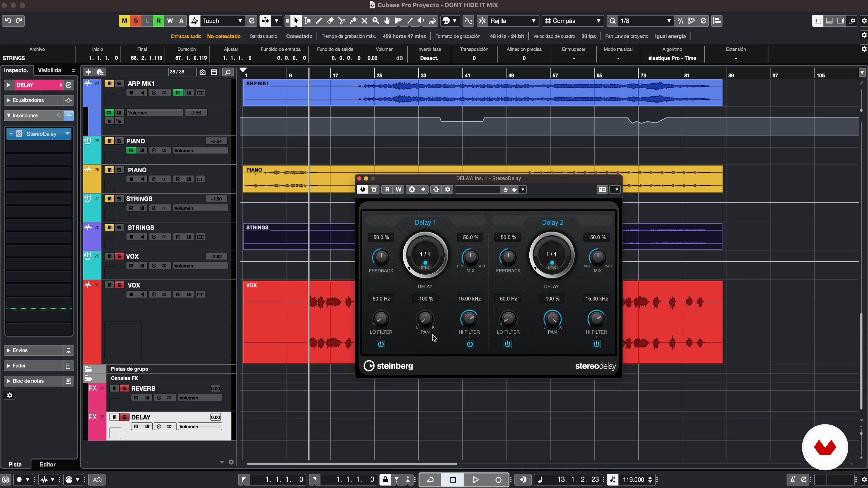Click the Write W button in plugin header

click(x=399, y=190)
